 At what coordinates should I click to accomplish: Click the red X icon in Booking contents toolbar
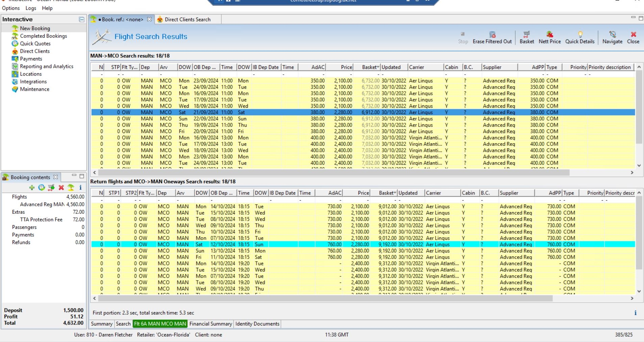click(61, 187)
